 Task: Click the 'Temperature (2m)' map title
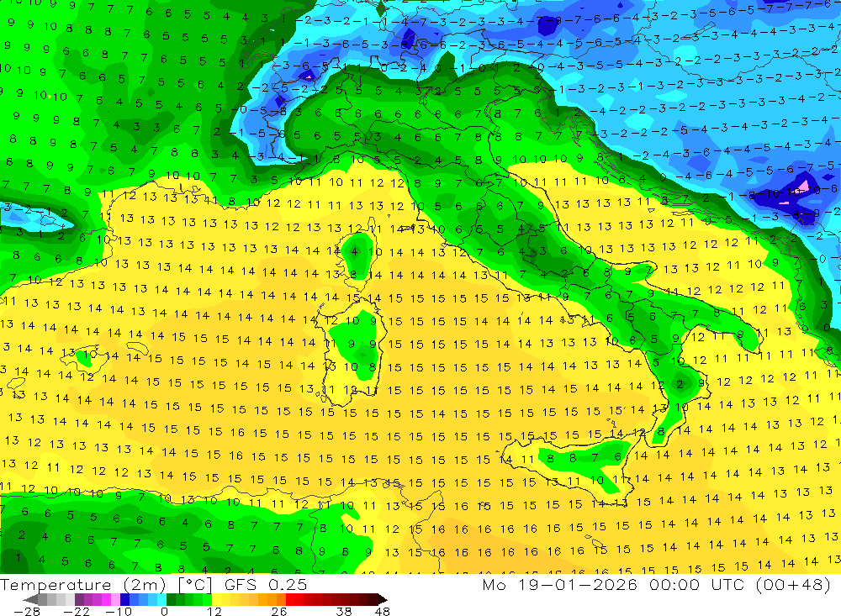82,585
